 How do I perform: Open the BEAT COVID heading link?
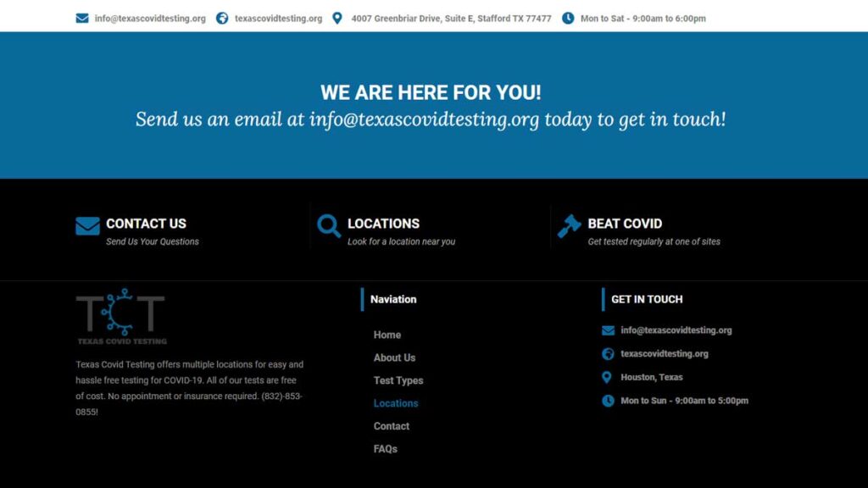click(625, 224)
